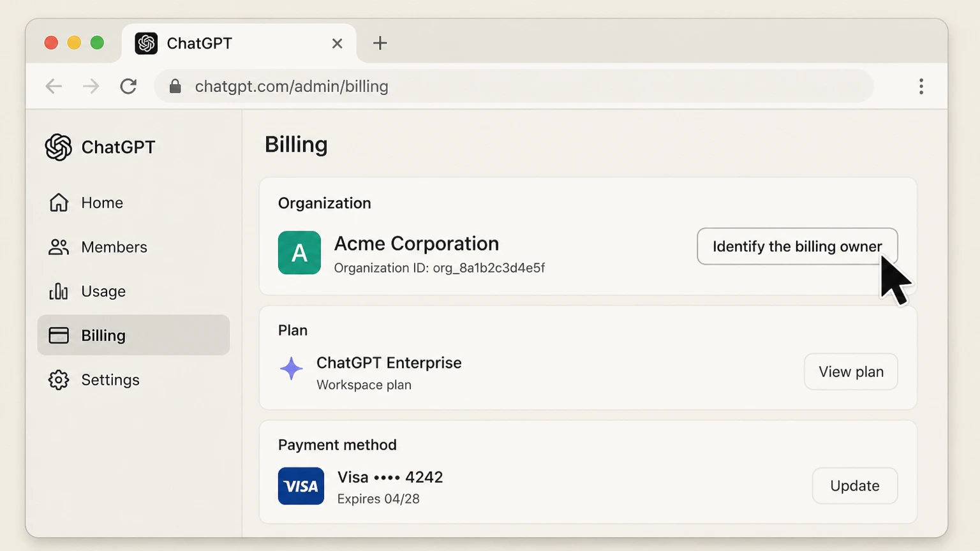Click the Workspace plan text

tap(364, 385)
